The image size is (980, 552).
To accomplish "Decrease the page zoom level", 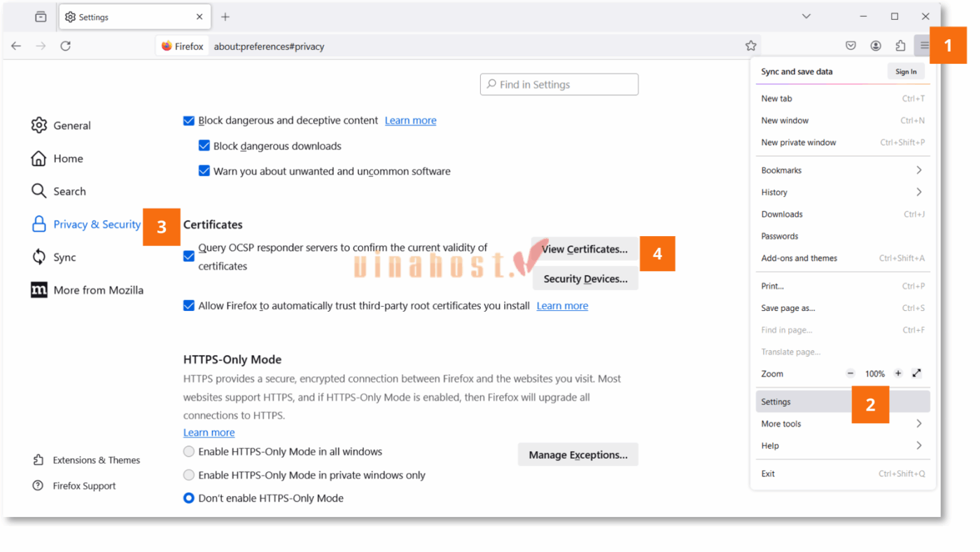I will click(850, 373).
